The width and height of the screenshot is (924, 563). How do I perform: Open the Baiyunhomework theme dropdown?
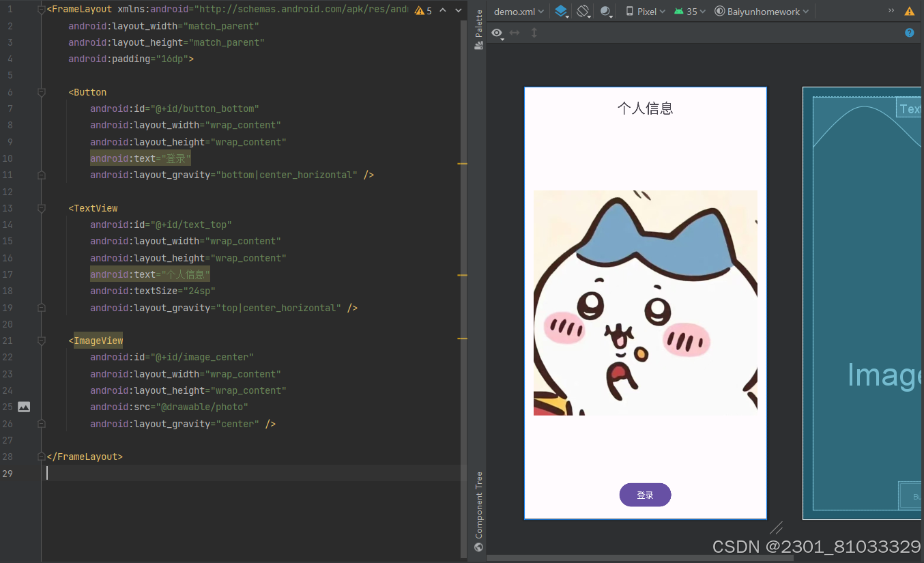[762, 12]
